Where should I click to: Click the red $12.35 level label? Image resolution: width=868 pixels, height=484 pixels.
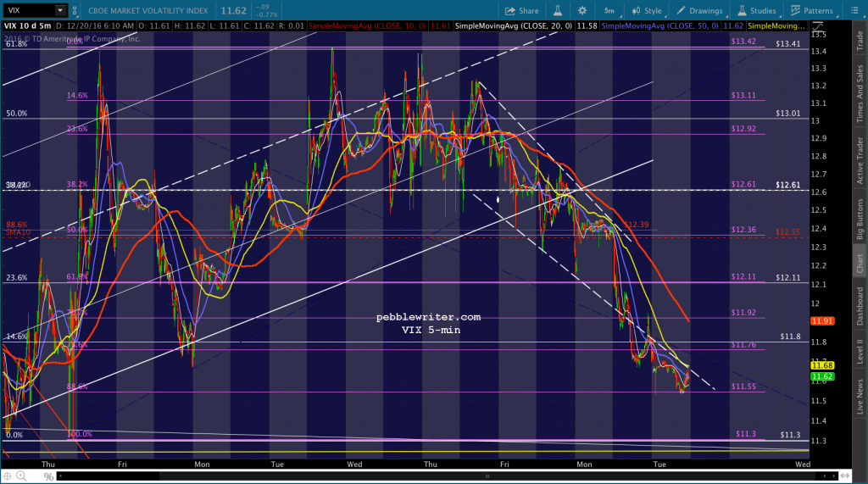coord(787,232)
